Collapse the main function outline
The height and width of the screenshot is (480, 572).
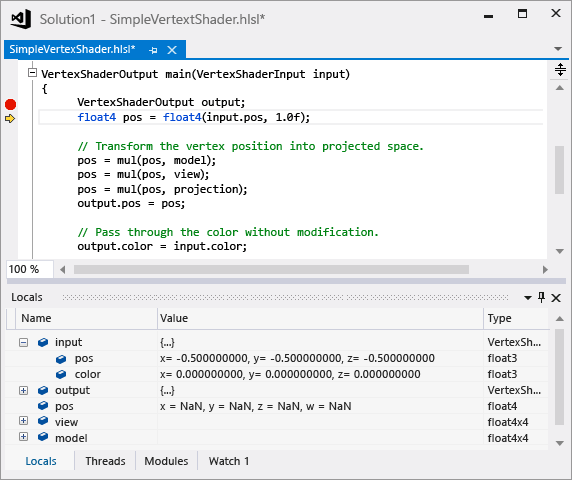tap(32, 73)
